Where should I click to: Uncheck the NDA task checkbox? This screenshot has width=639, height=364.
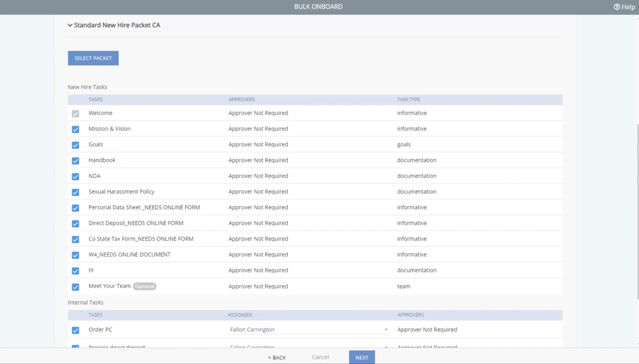coord(75,176)
